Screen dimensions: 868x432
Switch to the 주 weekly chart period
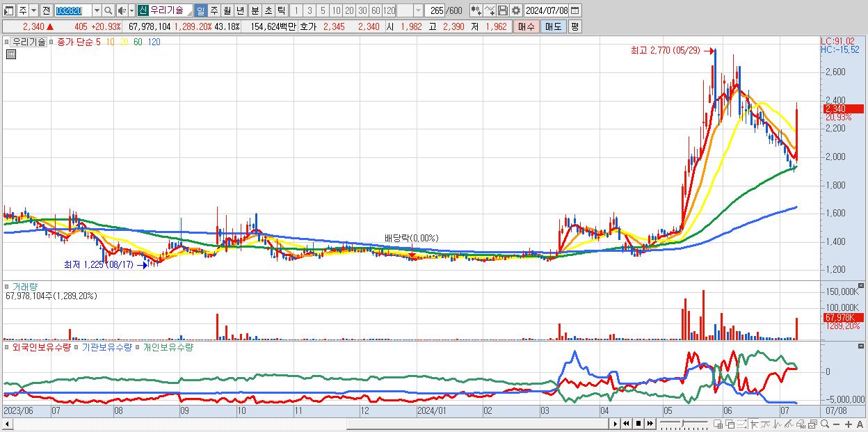click(x=214, y=10)
